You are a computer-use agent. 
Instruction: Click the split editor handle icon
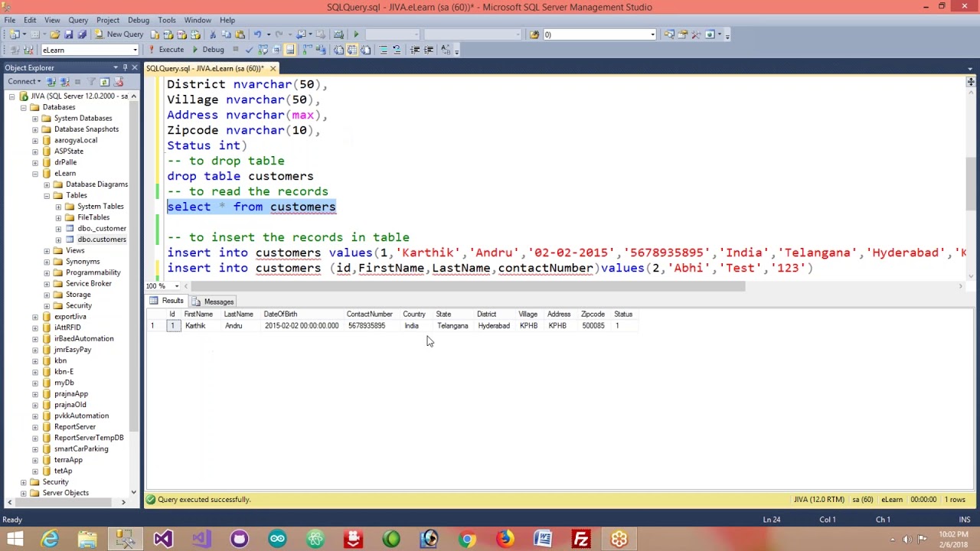tap(971, 81)
